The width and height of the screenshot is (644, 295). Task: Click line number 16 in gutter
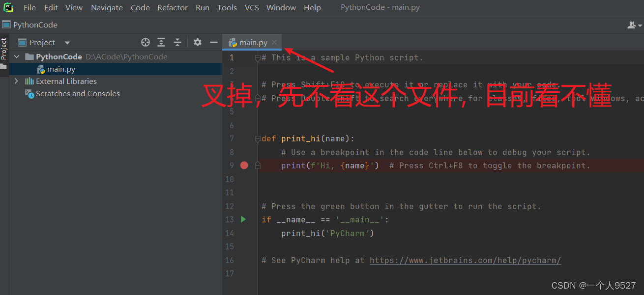(x=230, y=260)
